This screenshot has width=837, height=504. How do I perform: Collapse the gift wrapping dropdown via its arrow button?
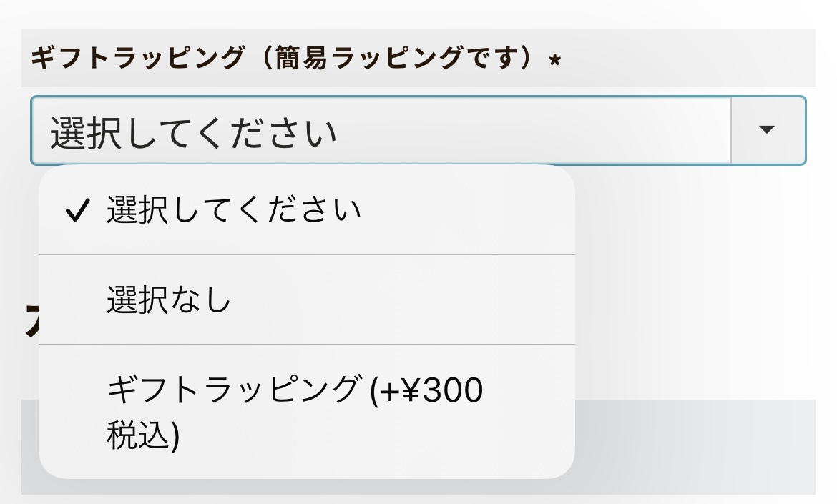pos(768,131)
